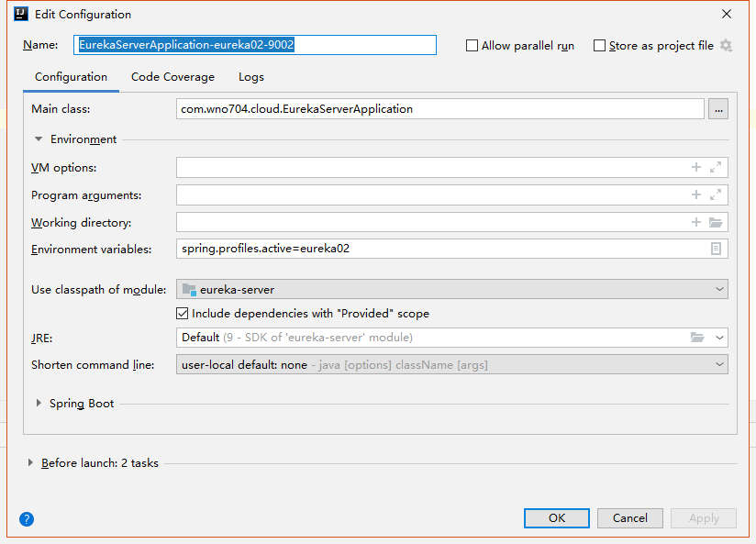Screen dimensions: 756x544
Task: Expand the Spring Boot section
Action: coord(39,404)
